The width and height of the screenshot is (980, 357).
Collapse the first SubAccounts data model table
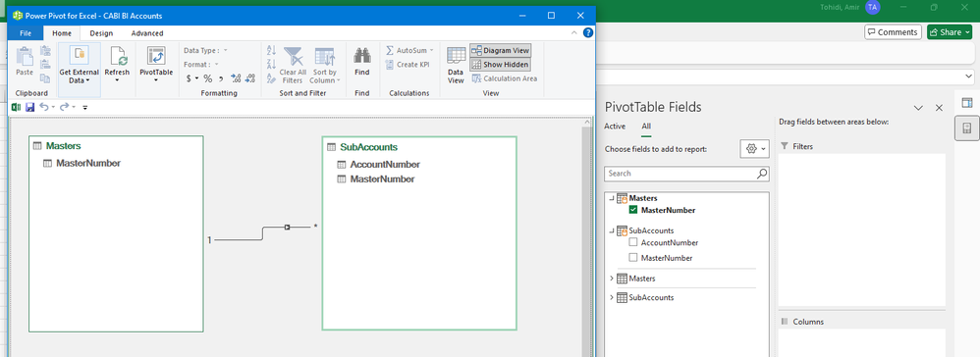(612, 230)
